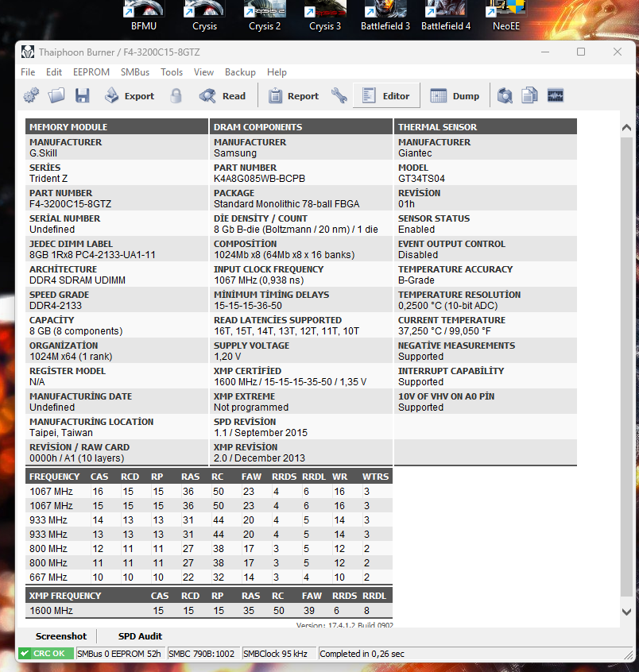The image size is (639, 672).
Task: Click the 8 Gb B-die density value
Action: [296, 230]
